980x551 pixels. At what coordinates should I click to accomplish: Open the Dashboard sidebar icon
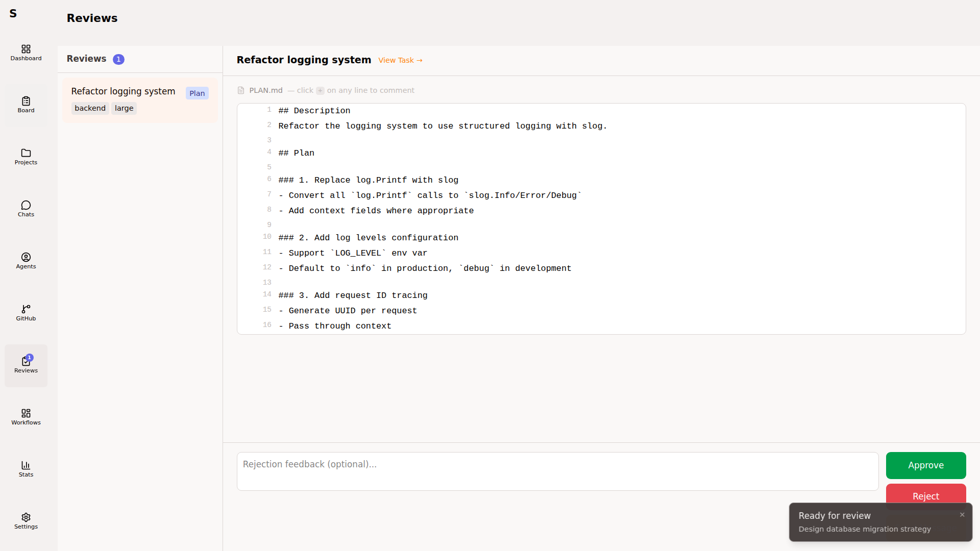coord(26,52)
